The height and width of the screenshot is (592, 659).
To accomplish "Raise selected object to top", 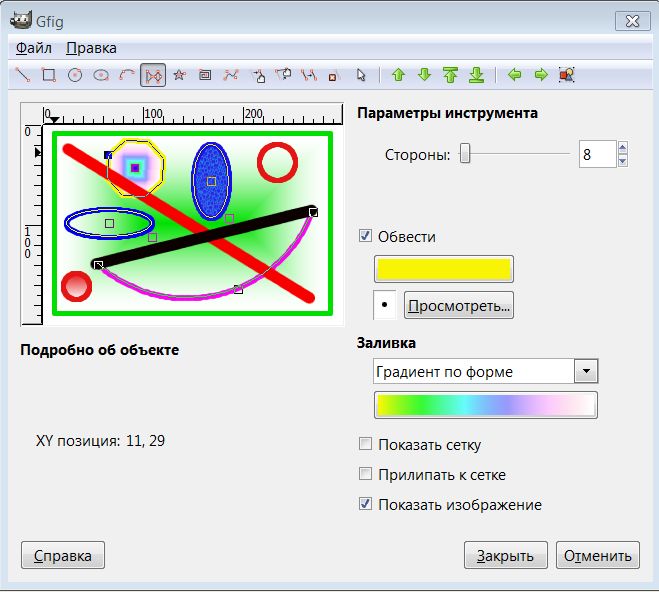I will (x=450, y=75).
